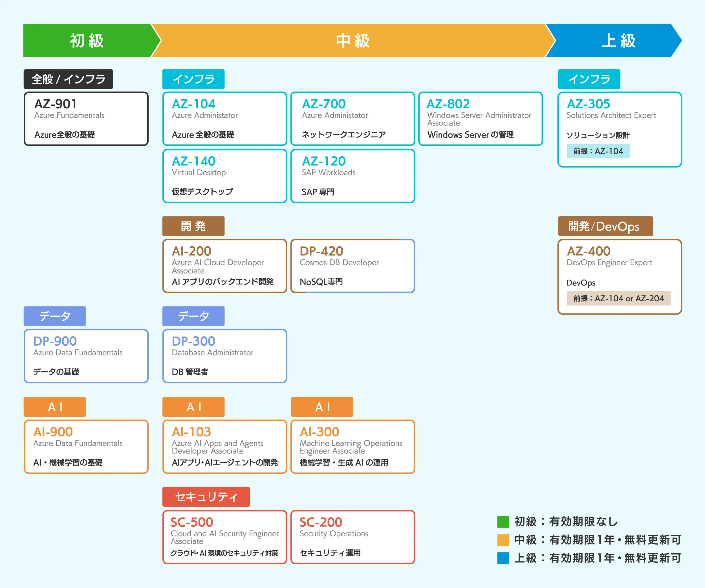Click the green legend square for 初級
This screenshot has height=588, width=705.
pos(503,521)
